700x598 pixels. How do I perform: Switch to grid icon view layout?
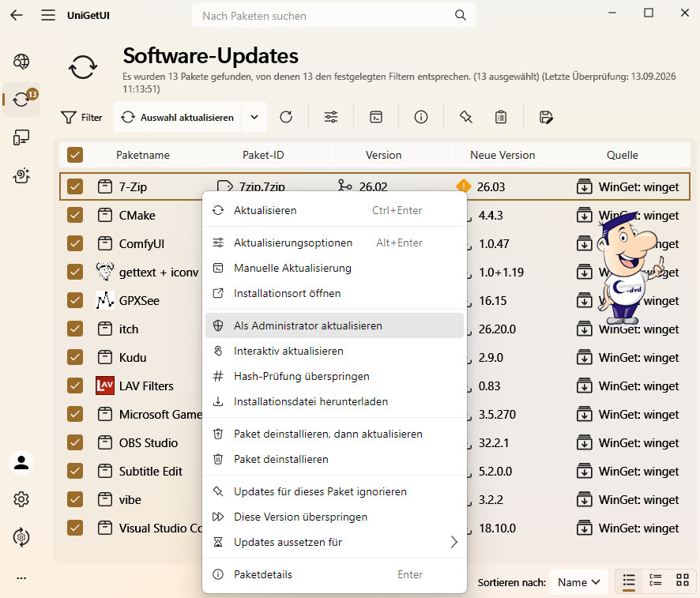coord(682,580)
